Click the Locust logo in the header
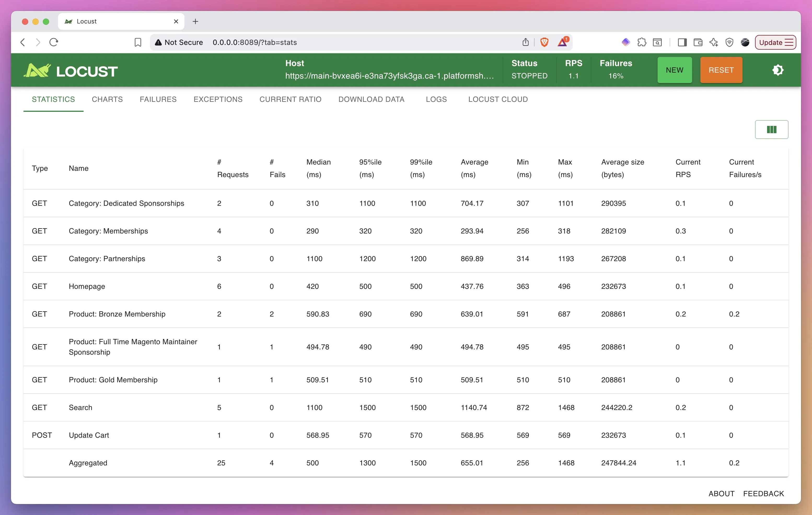 point(71,71)
